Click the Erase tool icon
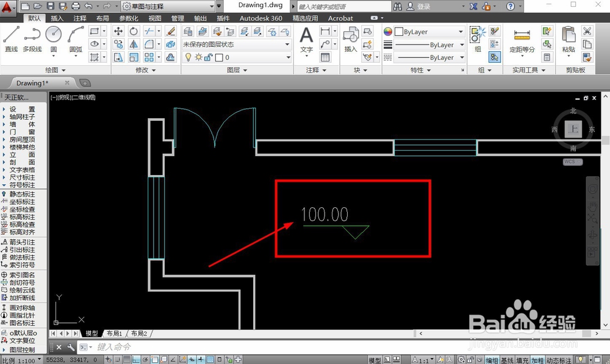The image size is (610, 364). 170,31
